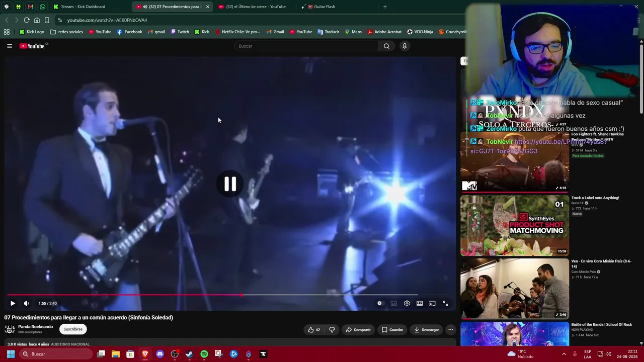
Task: Open the browser apps grid icon
Action: pos(7,32)
